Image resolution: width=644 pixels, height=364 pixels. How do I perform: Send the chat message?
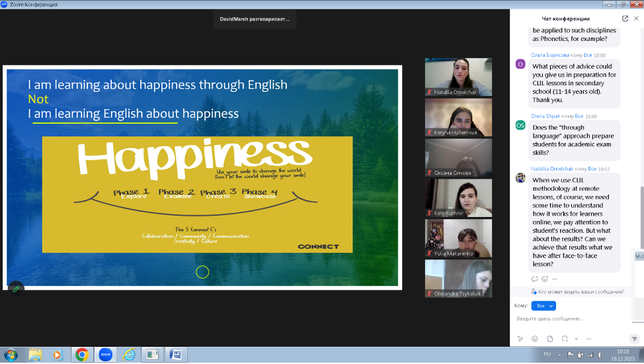pos(634,338)
